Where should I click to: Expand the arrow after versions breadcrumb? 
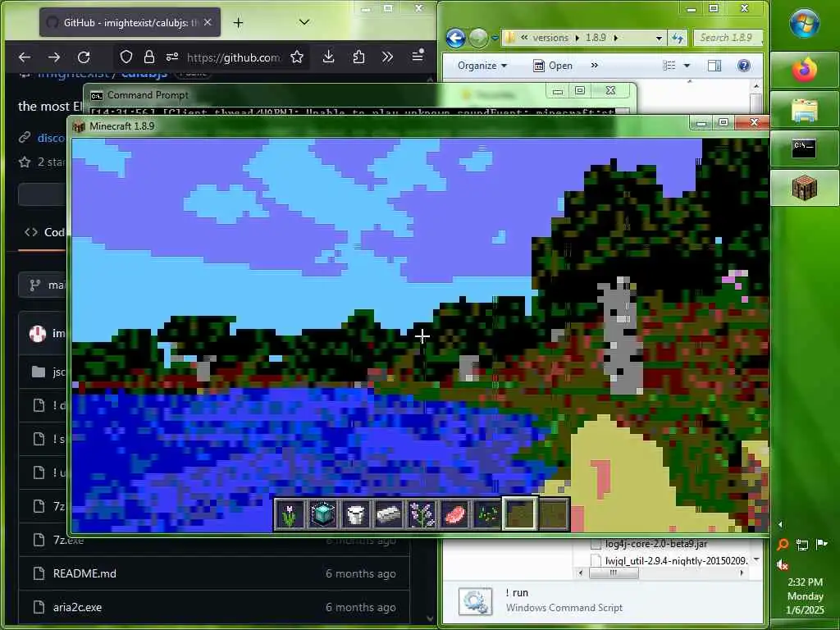coord(577,38)
